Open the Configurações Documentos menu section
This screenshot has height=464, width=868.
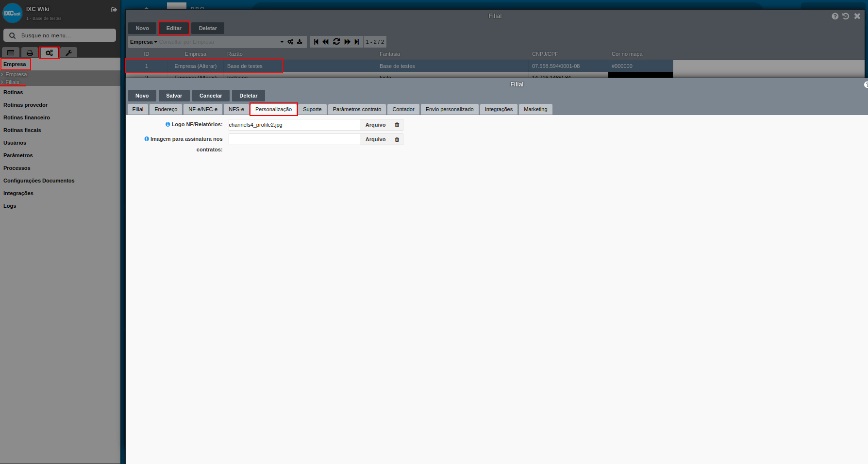click(x=39, y=181)
